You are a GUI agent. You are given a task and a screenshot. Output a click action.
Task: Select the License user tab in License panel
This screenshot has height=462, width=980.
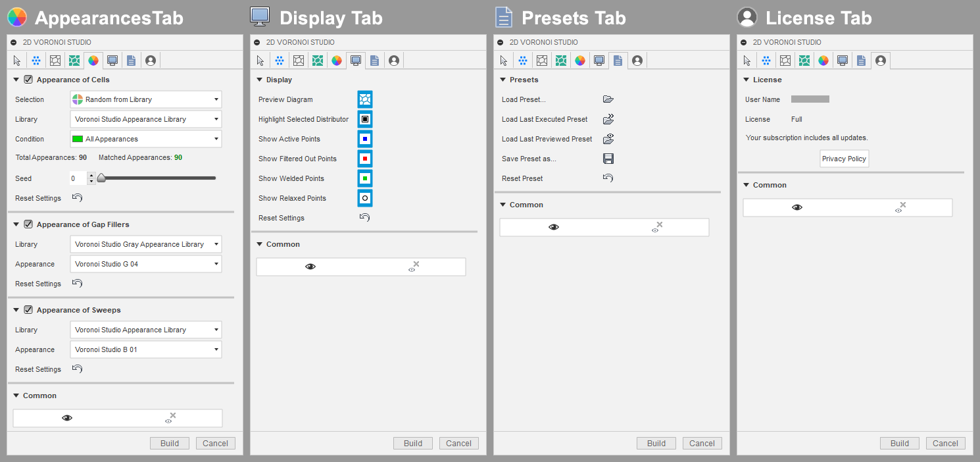[880, 61]
